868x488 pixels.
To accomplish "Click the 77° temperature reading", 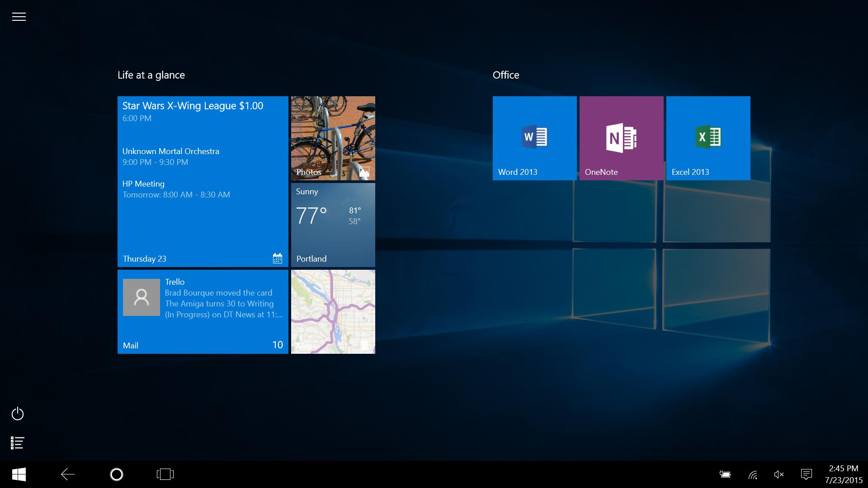I will (x=311, y=216).
